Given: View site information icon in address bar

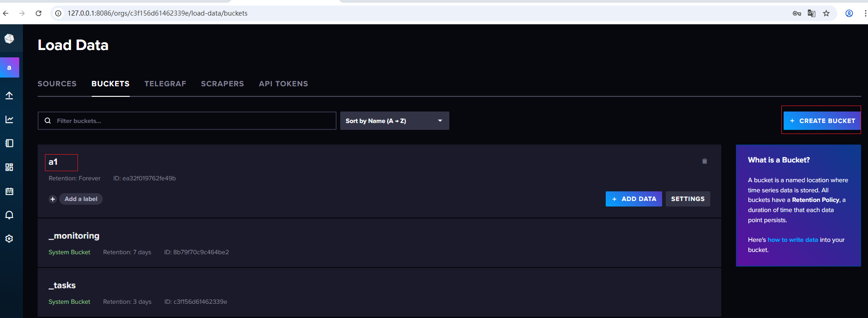Looking at the screenshot, I should [x=58, y=13].
